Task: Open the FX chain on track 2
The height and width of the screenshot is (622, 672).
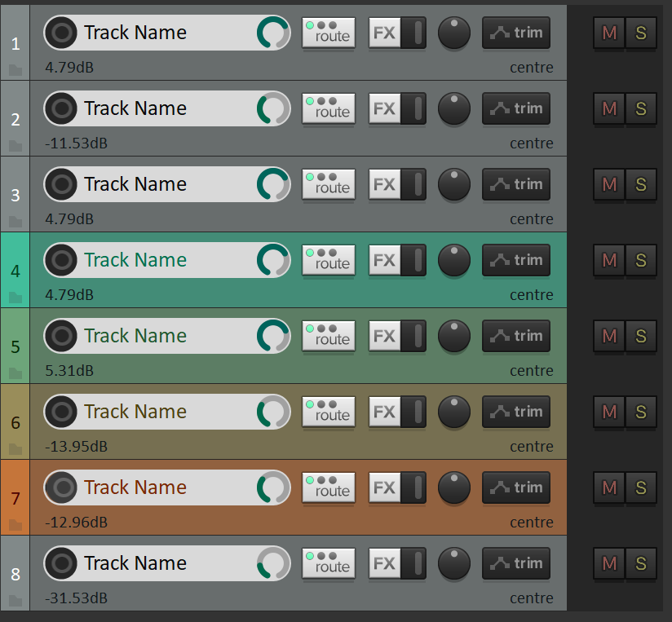Action: (x=384, y=108)
